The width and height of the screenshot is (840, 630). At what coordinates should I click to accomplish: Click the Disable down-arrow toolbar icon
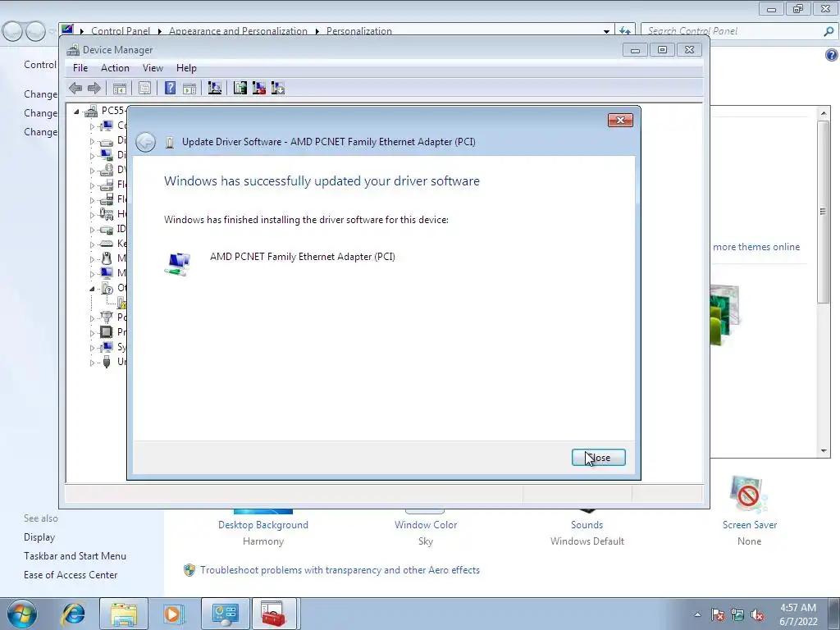(277, 88)
